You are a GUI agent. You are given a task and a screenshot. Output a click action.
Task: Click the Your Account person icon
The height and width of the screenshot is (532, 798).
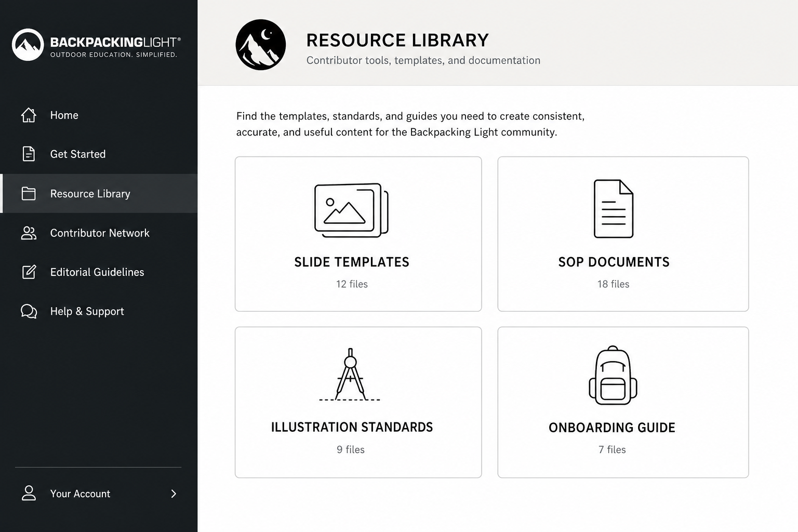29,493
